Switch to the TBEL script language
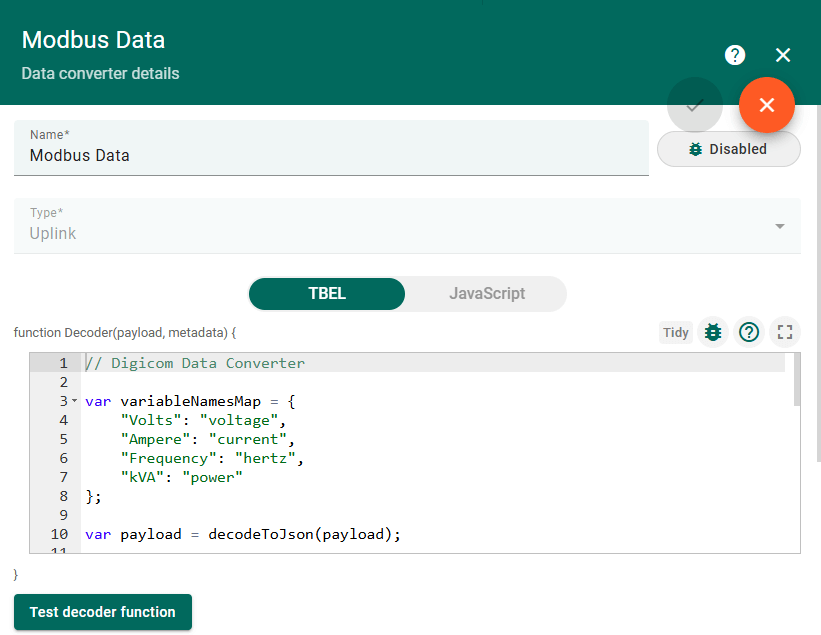821x635 pixels. (327, 294)
